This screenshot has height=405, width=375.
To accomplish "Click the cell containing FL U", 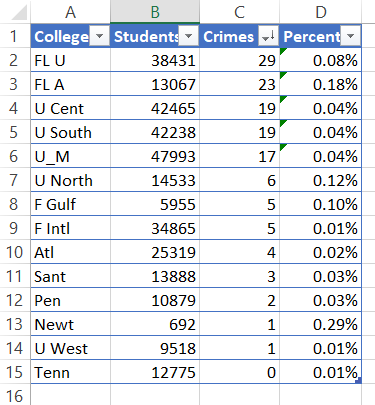I will (x=70, y=60).
